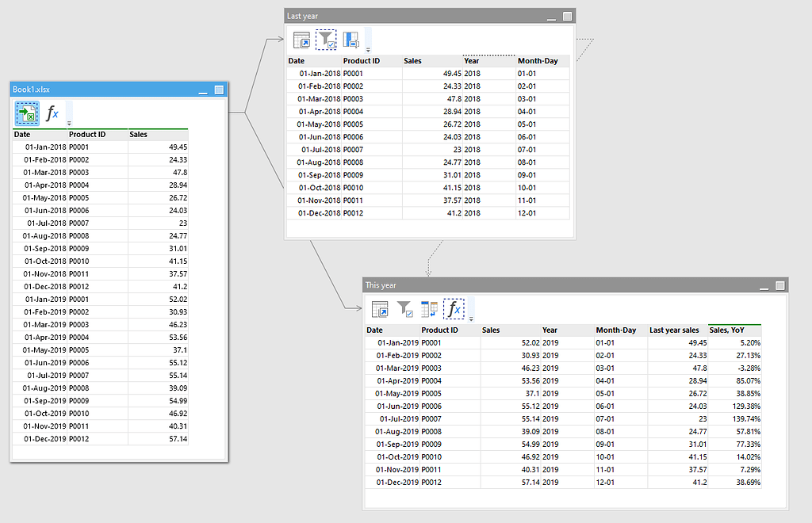Open the overflow dropdown in This year toolbar
This screenshot has width=812, height=523.
(469, 317)
